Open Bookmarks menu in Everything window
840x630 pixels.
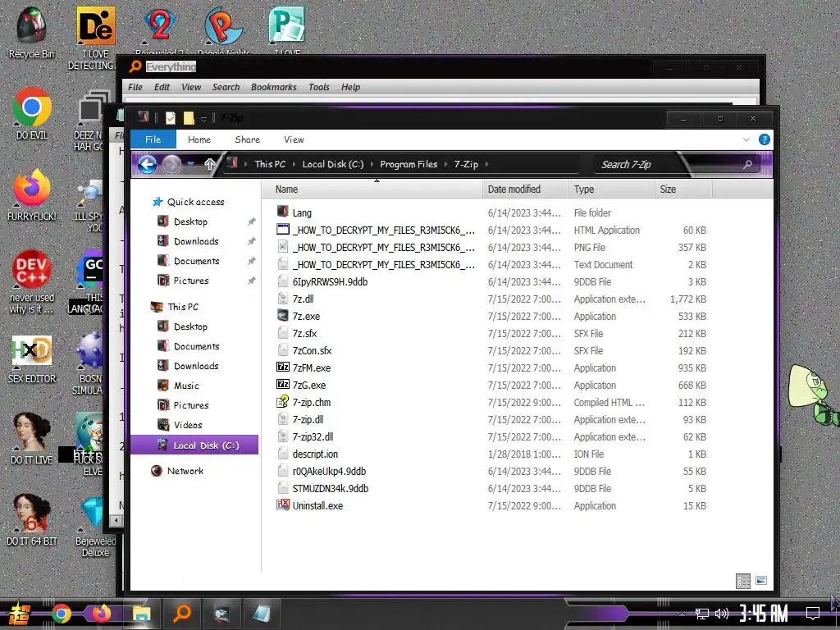tap(273, 87)
